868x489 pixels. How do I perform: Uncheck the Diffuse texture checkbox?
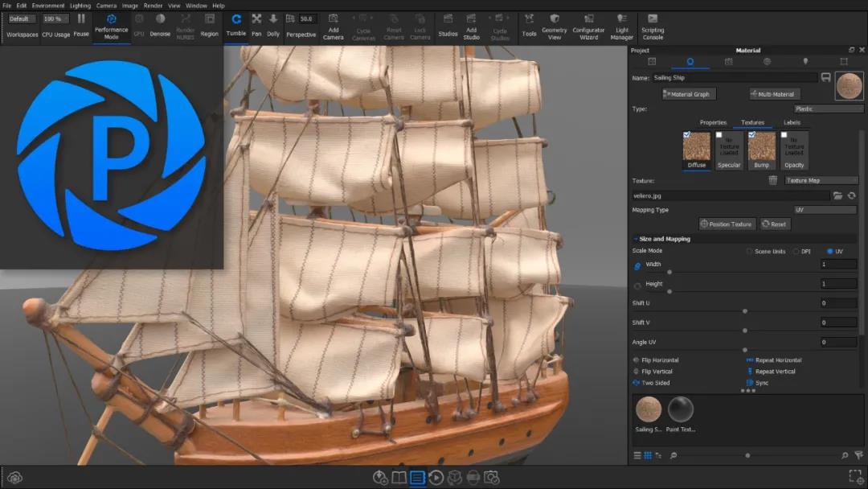pos(687,135)
